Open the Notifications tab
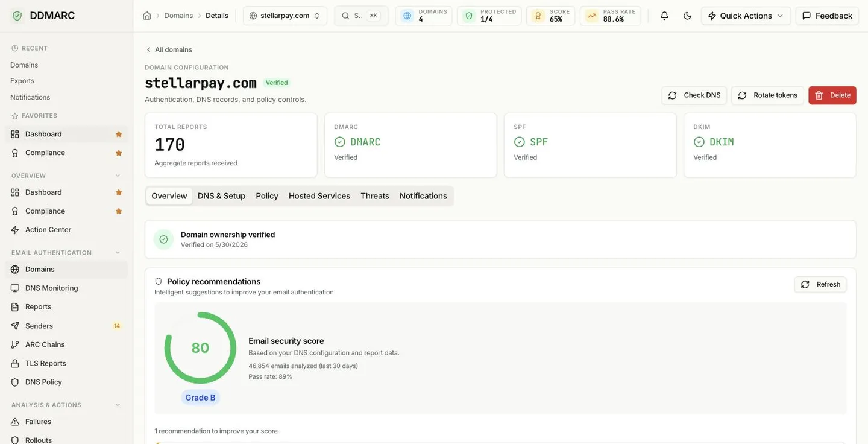Screen dimensions: 868x444 tap(423, 196)
